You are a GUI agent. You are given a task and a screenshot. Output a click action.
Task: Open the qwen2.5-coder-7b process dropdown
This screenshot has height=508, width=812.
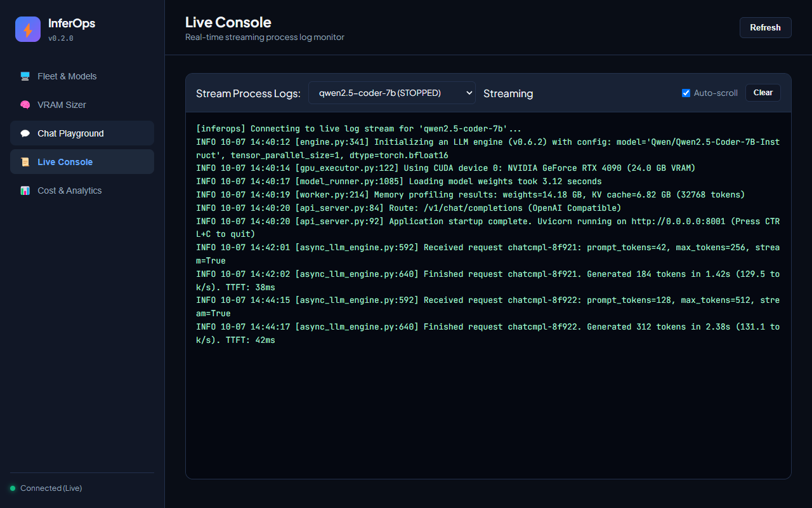click(392, 93)
